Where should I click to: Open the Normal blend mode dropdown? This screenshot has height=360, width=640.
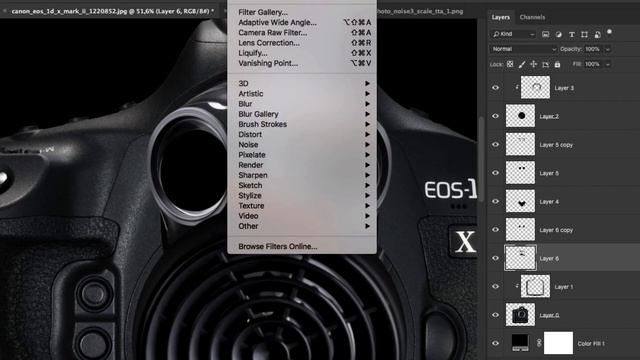point(523,49)
